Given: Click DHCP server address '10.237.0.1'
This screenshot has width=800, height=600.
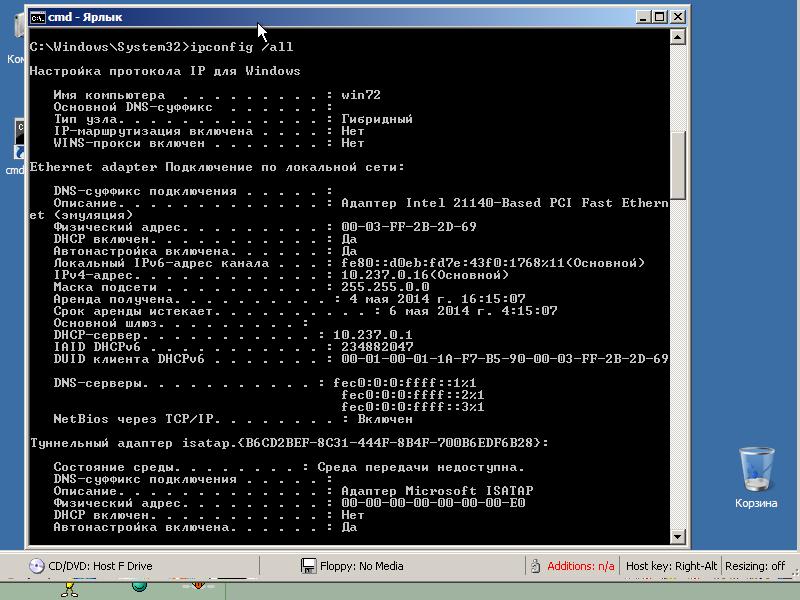Looking at the screenshot, I should (x=372, y=335).
